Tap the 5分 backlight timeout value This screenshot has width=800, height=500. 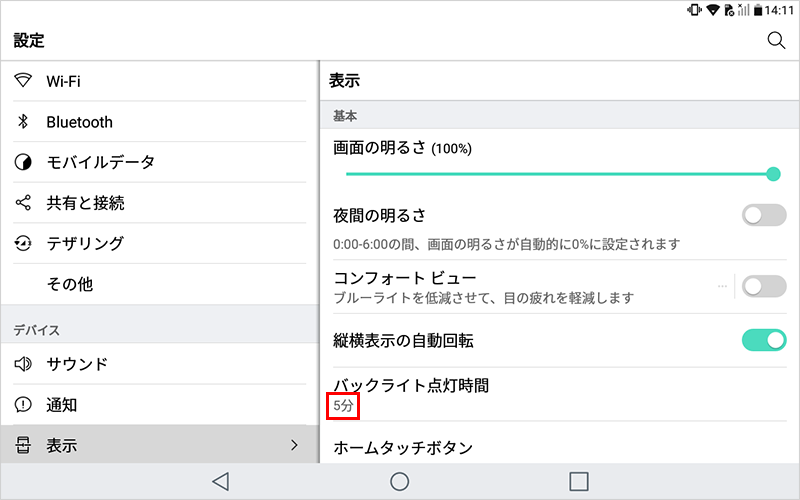(x=343, y=406)
